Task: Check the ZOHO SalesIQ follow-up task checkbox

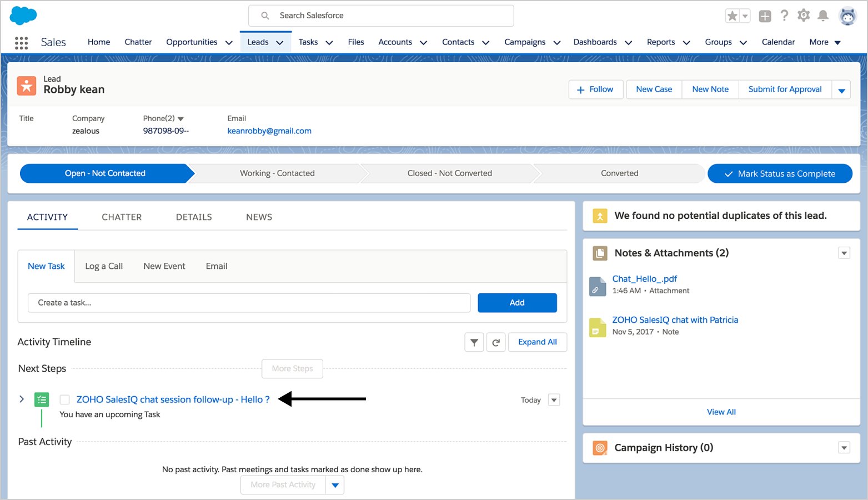Action: (65, 399)
